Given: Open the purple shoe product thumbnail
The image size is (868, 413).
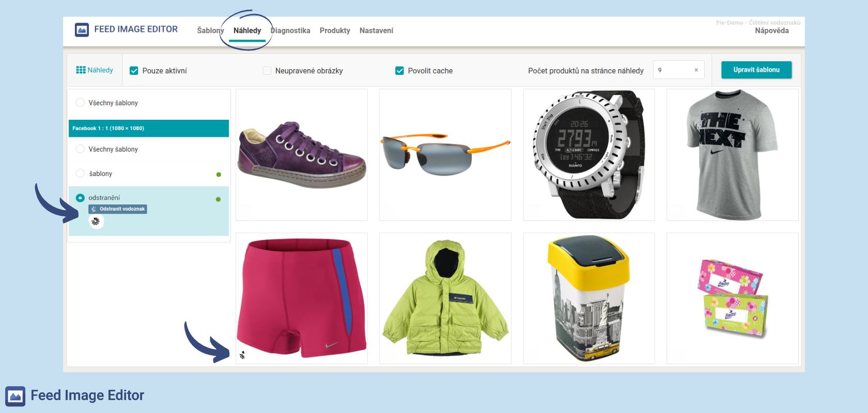Looking at the screenshot, I should [x=302, y=155].
